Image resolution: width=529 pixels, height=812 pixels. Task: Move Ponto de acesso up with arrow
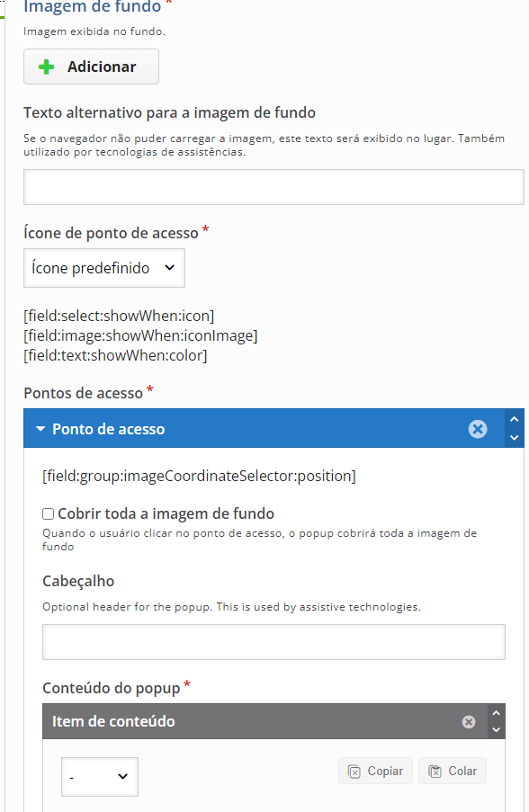tap(514, 419)
